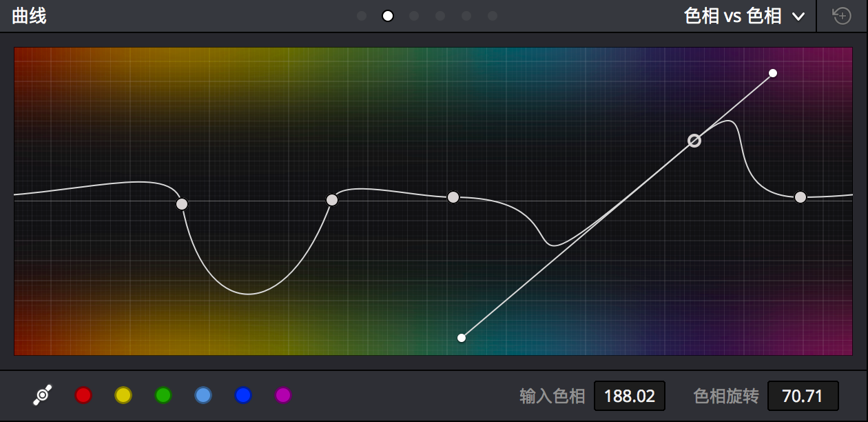Select the cyan hue swatch

[x=203, y=395]
